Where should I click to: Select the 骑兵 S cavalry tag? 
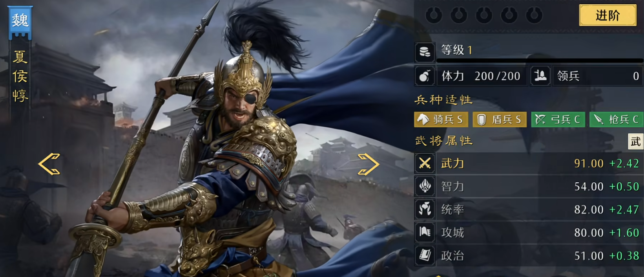(441, 119)
